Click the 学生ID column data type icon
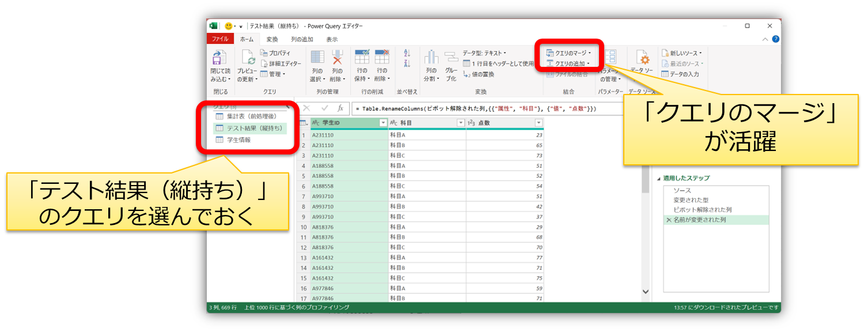 click(x=316, y=123)
